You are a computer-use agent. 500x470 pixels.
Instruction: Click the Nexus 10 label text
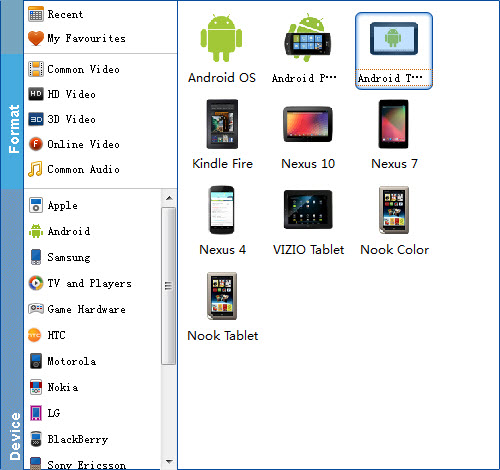click(x=308, y=164)
